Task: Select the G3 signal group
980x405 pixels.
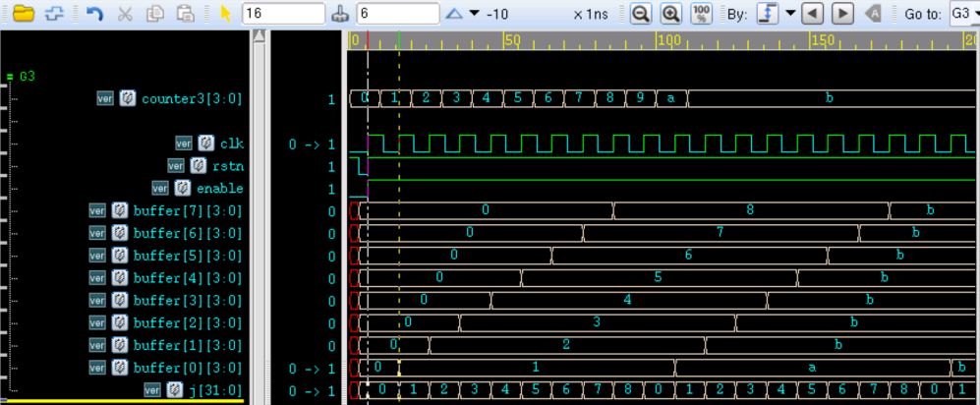Action: click(28, 76)
